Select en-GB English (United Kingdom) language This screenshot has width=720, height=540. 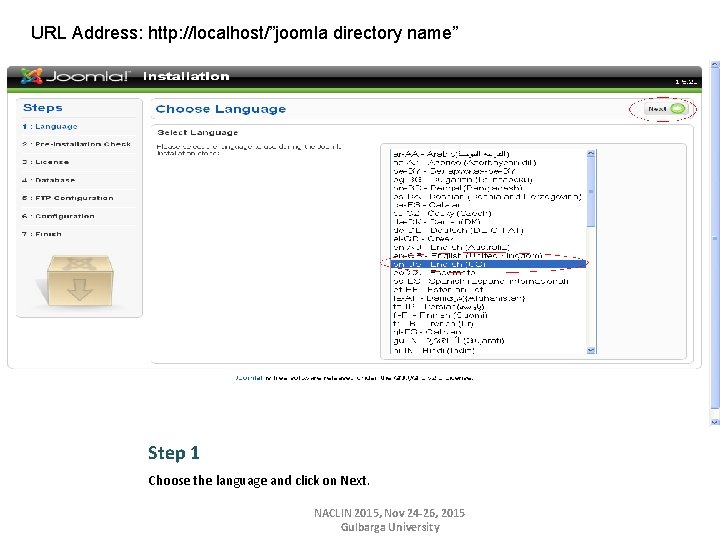467,256
